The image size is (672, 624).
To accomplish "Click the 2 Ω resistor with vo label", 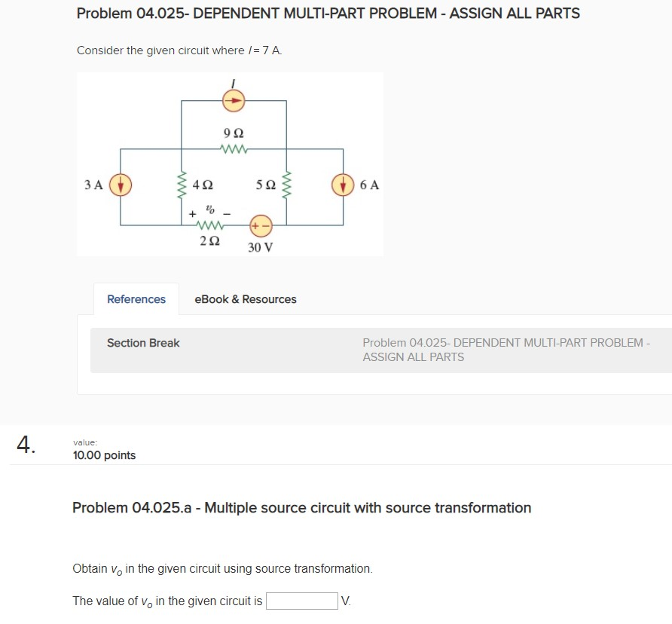I will tap(211, 225).
